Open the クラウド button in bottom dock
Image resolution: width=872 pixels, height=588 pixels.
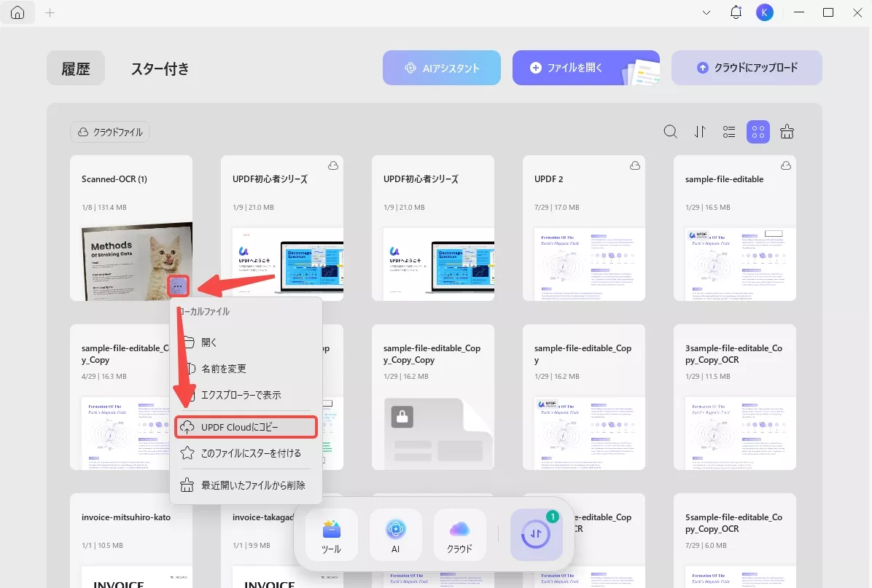pyautogui.click(x=459, y=535)
